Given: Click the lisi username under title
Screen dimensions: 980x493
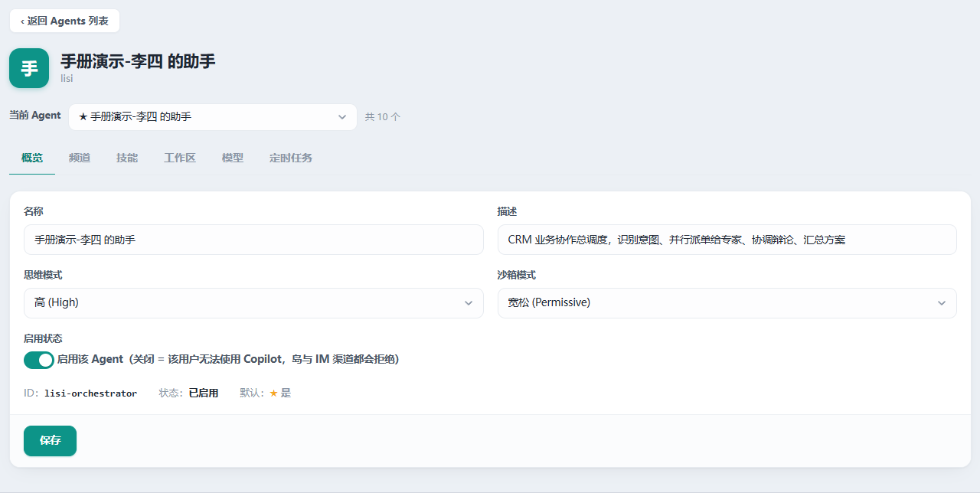Looking at the screenshot, I should [x=67, y=78].
